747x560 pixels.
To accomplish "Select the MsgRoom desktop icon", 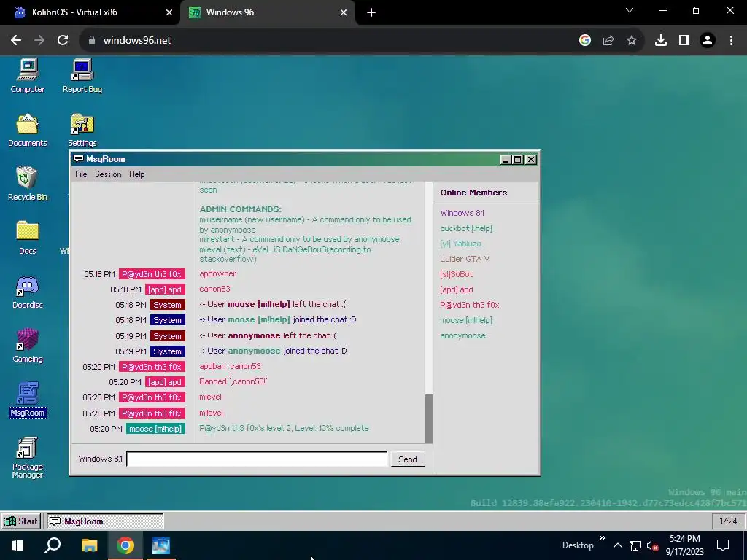I will [27, 400].
